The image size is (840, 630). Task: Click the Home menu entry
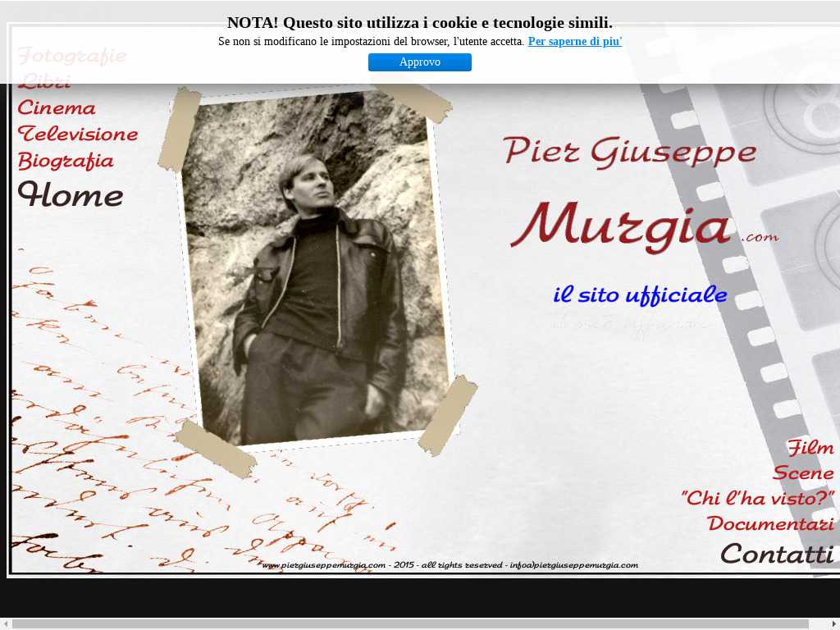[x=71, y=195]
